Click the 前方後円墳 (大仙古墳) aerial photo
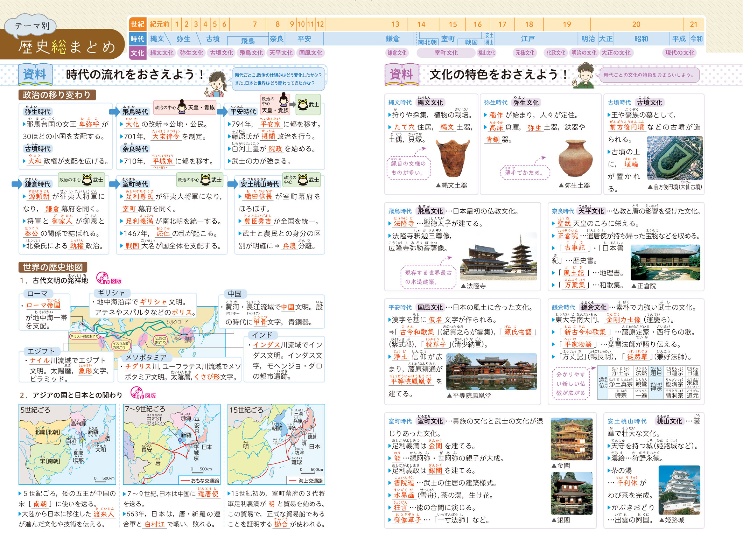This screenshot has height=560, width=743. [x=674, y=158]
